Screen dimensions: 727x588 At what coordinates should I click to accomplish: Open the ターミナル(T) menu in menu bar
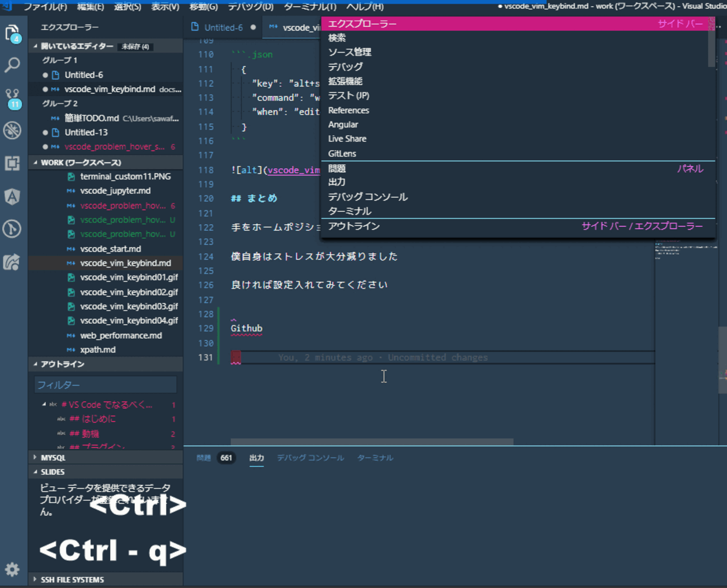310,7
